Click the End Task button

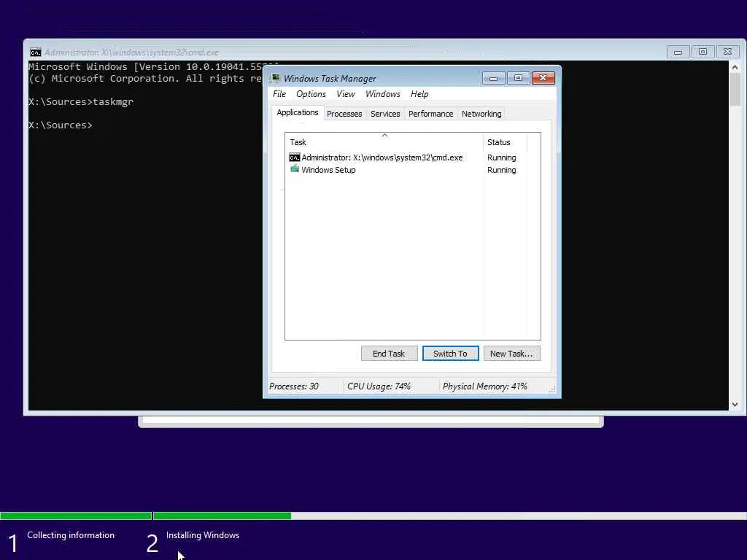click(389, 354)
